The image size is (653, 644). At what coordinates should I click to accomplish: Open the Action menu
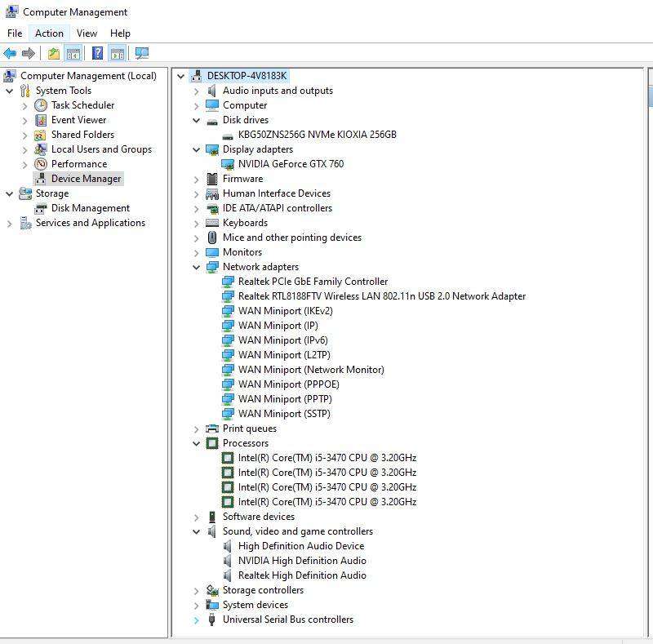click(48, 33)
